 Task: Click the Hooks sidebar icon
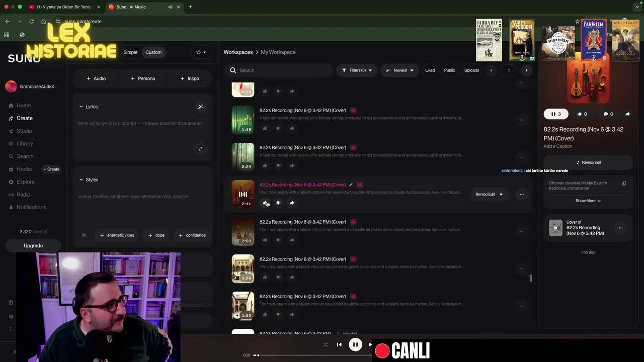(x=11, y=169)
